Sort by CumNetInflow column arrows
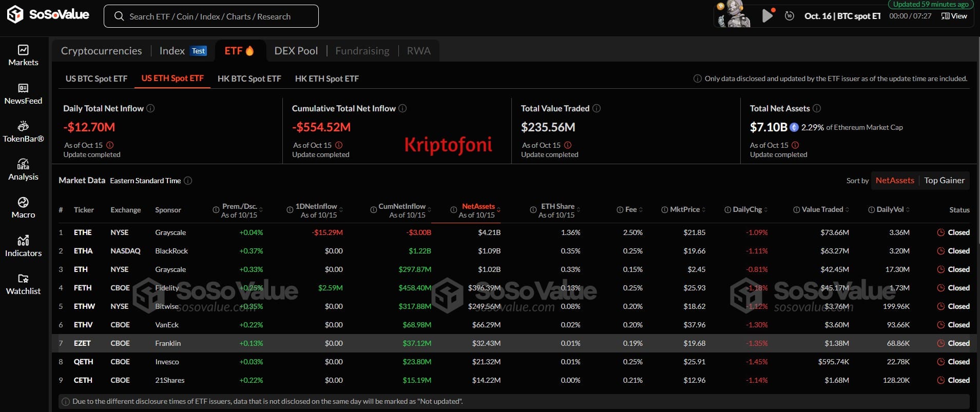 coord(429,210)
